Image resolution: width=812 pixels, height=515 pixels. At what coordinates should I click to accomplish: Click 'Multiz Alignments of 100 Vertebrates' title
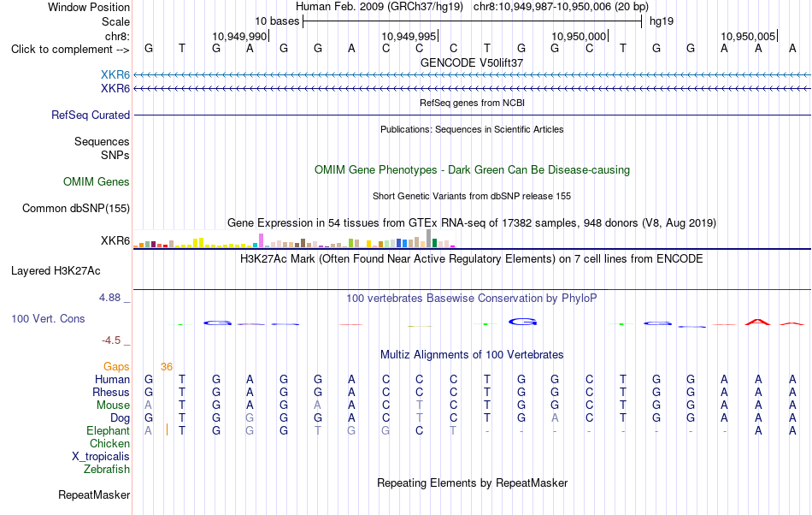coord(472,355)
